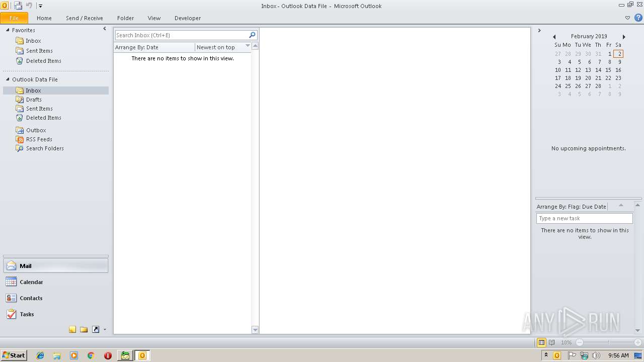Switch to the Contacts module

coord(56,298)
